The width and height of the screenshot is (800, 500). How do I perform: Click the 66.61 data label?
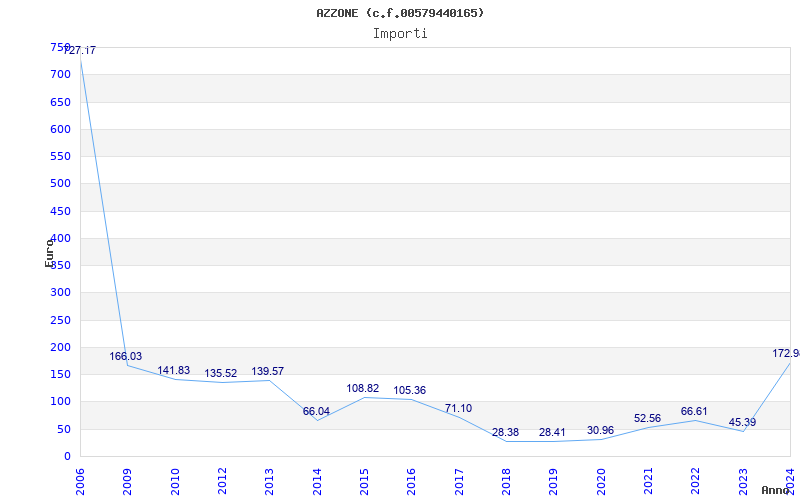point(694,411)
